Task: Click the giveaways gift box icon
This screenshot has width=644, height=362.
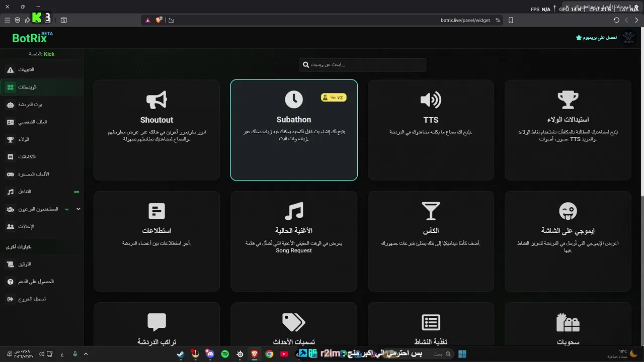Action: click(568, 322)
